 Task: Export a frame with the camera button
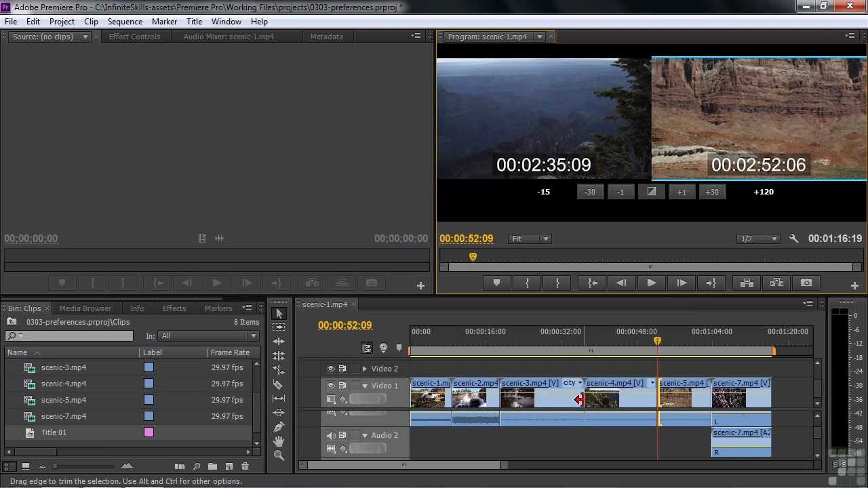click(x=806, y=283)
